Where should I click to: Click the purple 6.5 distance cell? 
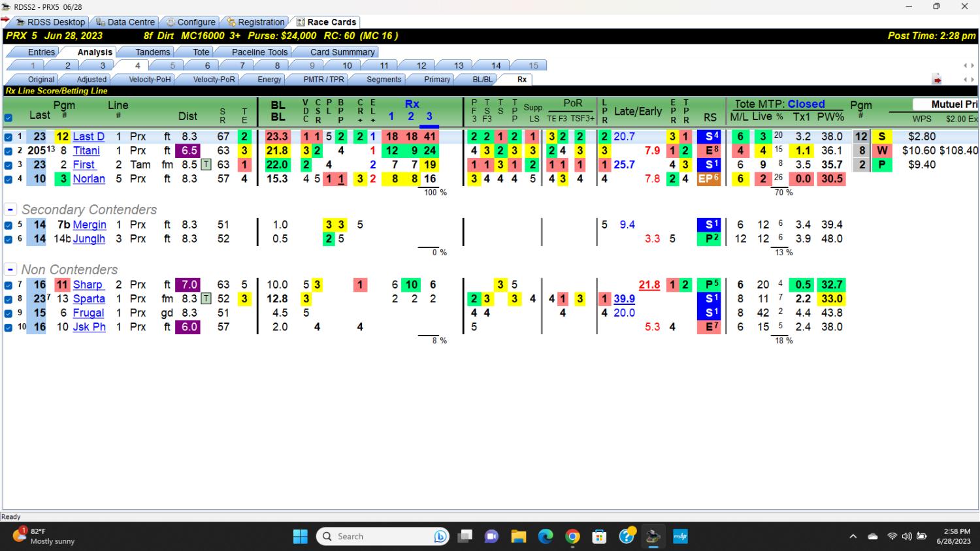(x=189, y=151)
